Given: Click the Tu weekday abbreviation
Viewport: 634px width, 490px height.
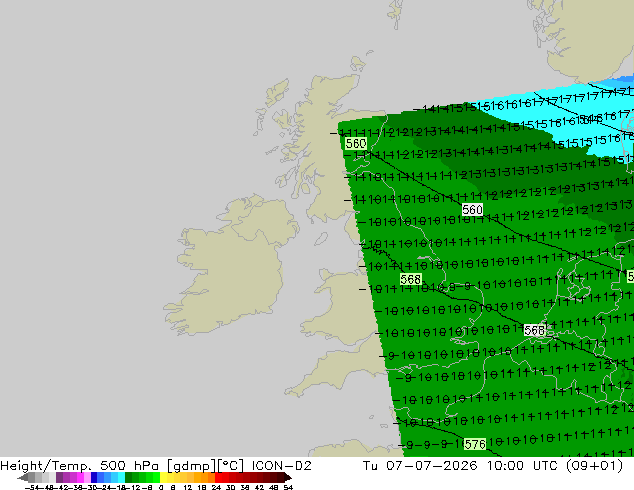Looking at the screenshot, I should tap(370, 466).
